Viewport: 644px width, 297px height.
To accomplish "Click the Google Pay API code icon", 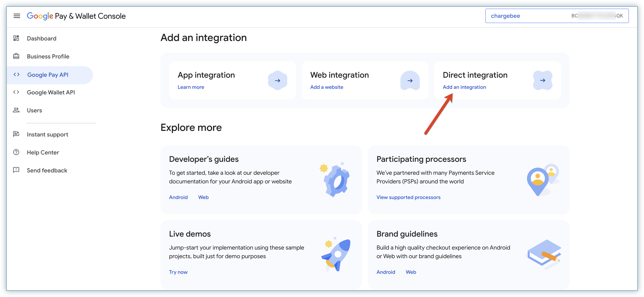I will (x=17, y=75).
